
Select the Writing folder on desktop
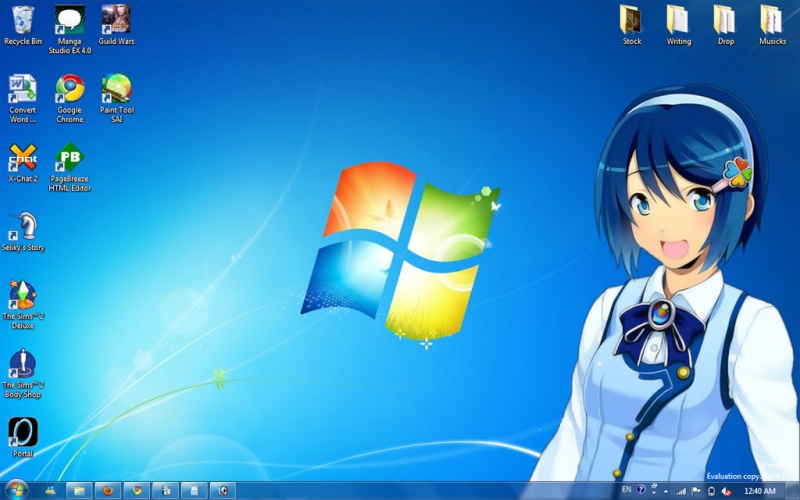click(x=679, y=26)
